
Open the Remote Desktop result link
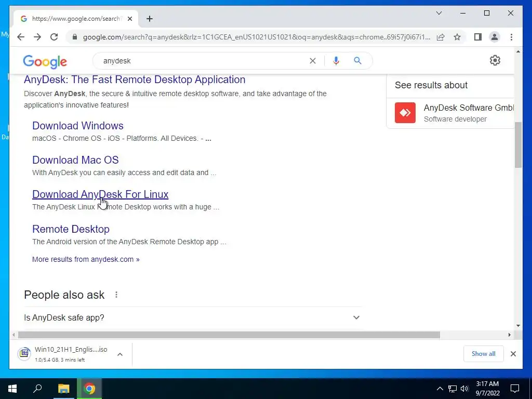[x=71, y=229]
